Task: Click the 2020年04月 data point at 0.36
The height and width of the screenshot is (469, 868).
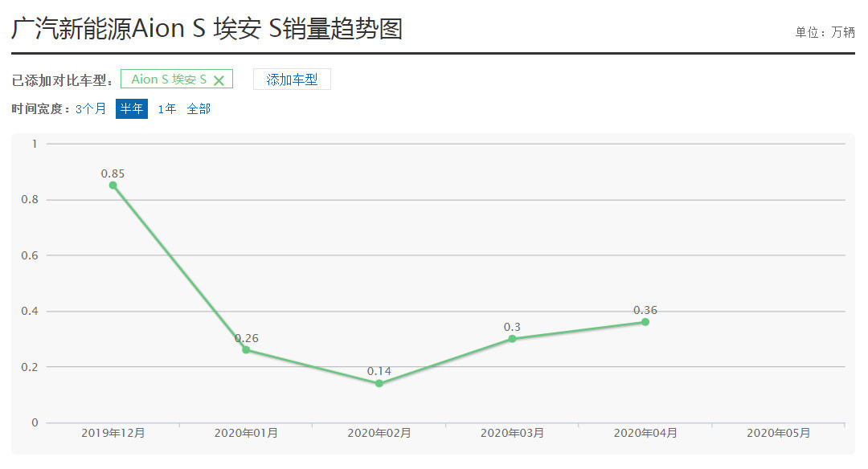Action: [x=645, y=322]
